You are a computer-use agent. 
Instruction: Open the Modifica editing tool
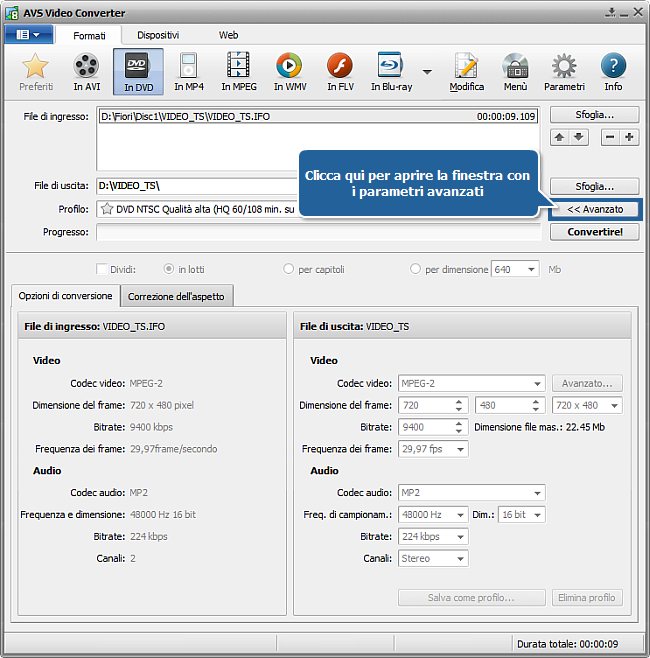(x=466, y=72)
